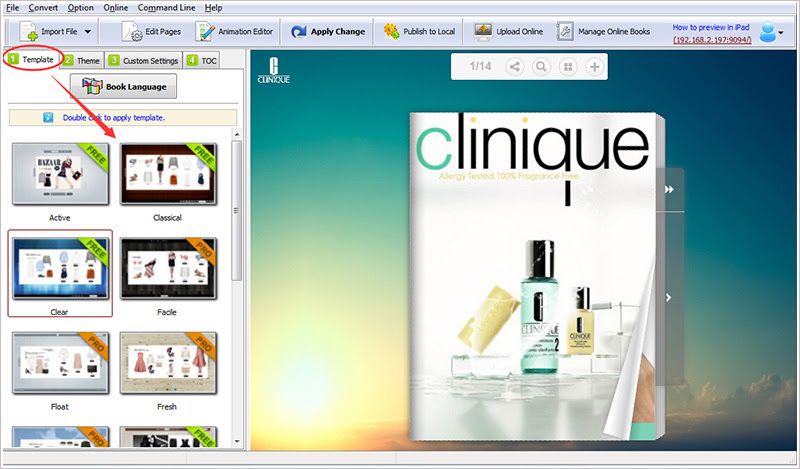Launch the Animation Editor
Viewport: 800px width, 469px height.
click(x=234, y=32)
